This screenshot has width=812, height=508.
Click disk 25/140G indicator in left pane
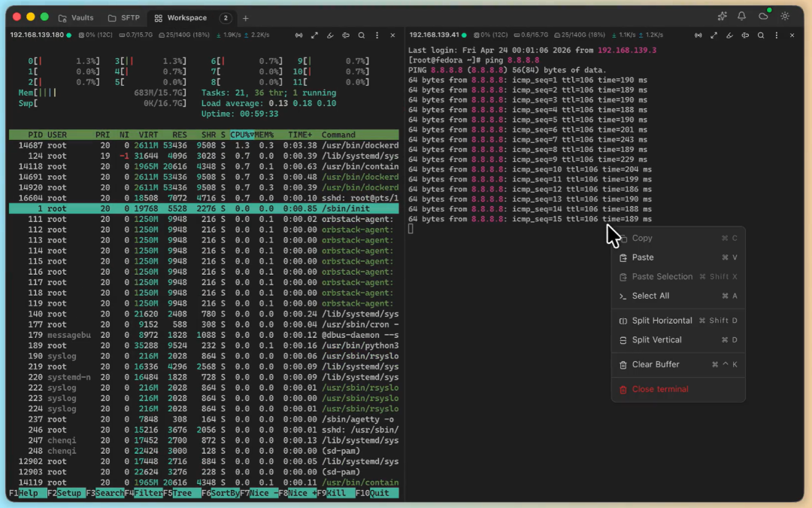coord(184,35)
